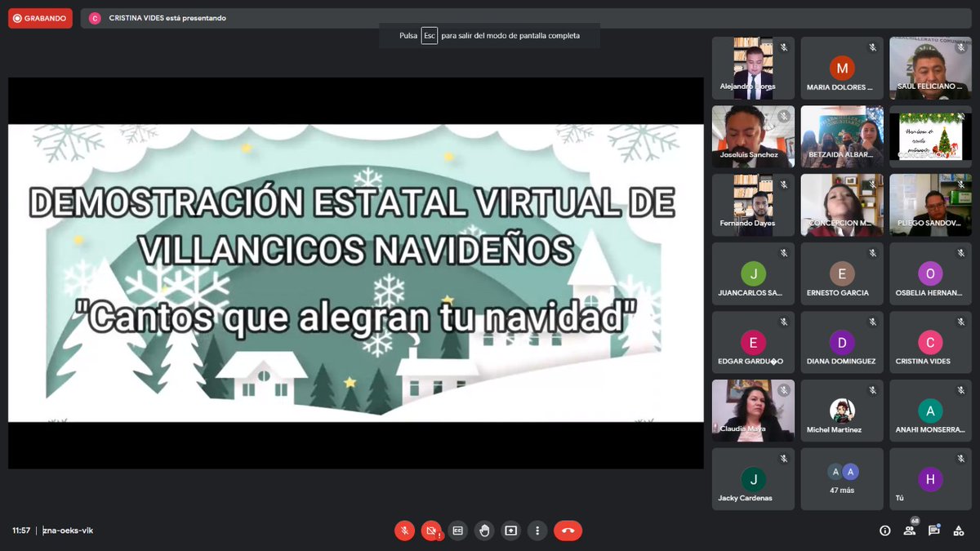This screenshot has width=980, height=551.
Task: Open meeting details info icon
Action: (x=884, y=531)
